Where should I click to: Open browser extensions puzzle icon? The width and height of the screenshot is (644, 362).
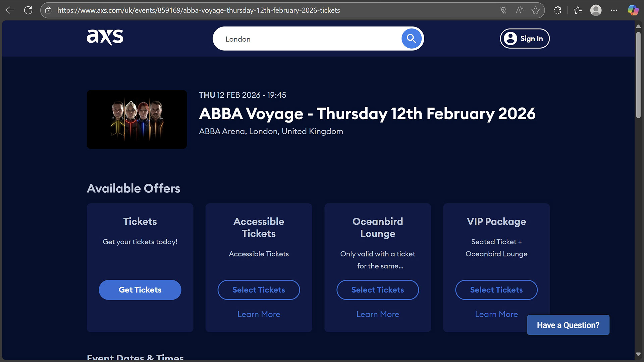coord(557,10)
